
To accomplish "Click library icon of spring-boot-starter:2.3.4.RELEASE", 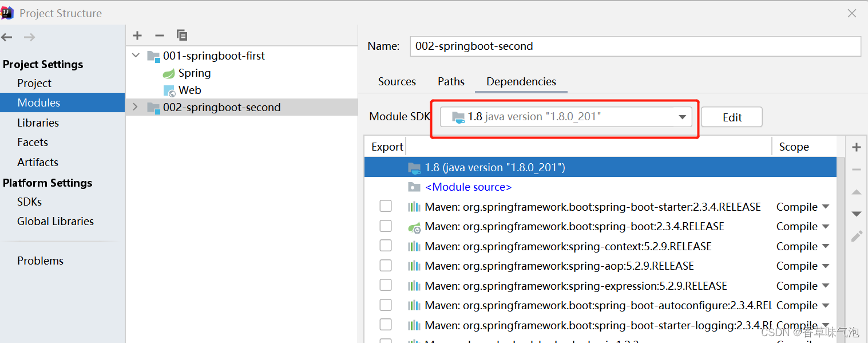I will [414, 207].
